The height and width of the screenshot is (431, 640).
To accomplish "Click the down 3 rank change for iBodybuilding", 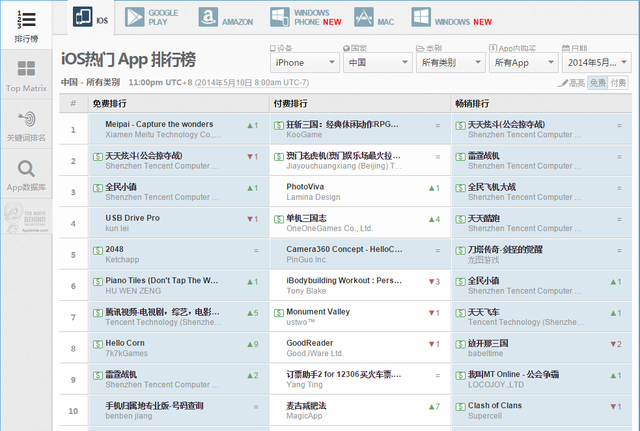I will (x=434, y=282).
